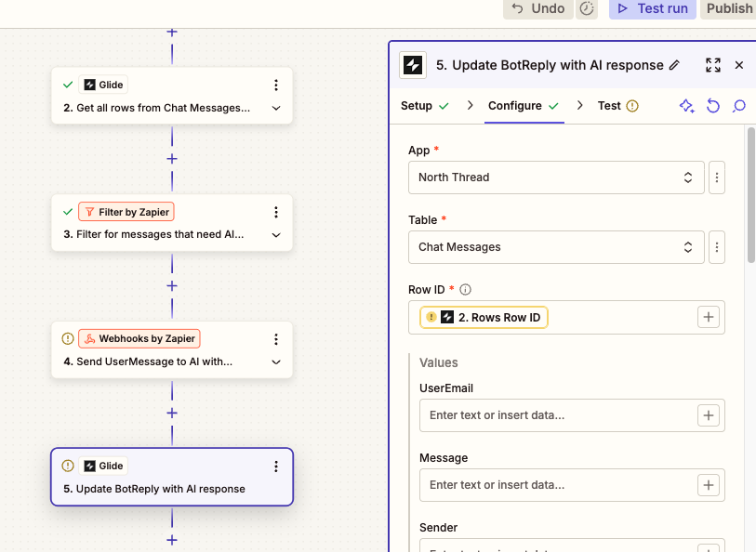
Task: Expand the step editor panel to fullscreen
Action: [x=713, y=65]
